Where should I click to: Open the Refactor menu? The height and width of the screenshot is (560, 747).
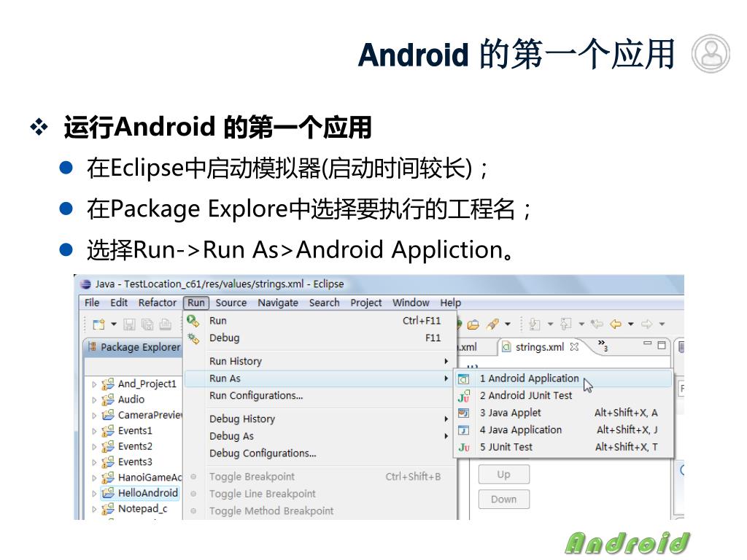(x=158, y=303)
